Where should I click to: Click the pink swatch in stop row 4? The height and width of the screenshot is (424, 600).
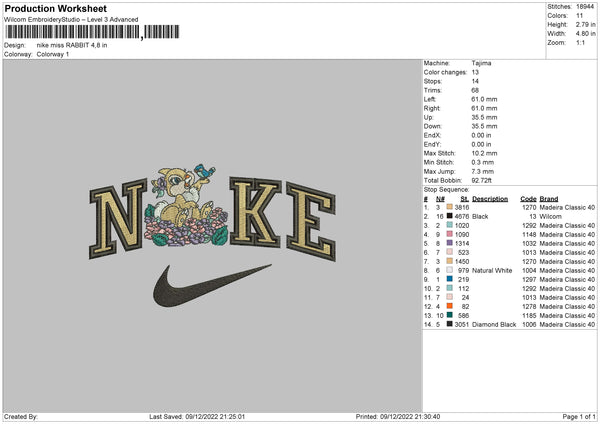click(x=450, y=234)
